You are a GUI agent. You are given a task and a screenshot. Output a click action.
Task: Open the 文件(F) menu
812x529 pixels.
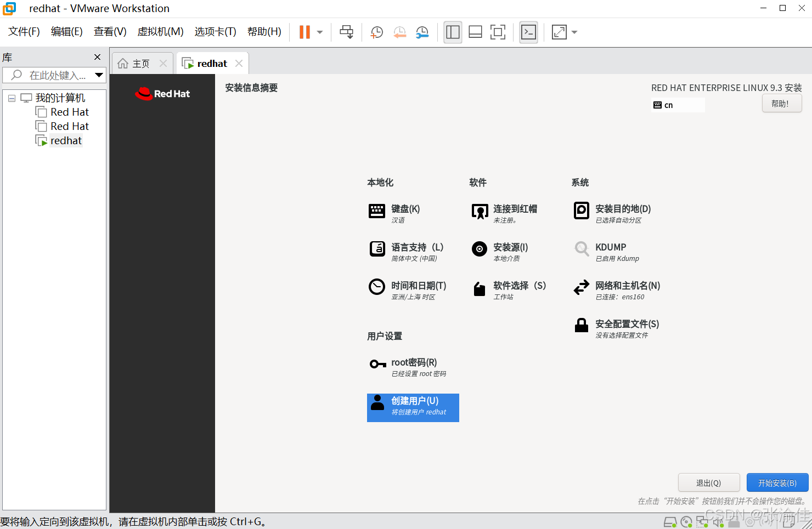pyautogui.click(x=24, y=32)
